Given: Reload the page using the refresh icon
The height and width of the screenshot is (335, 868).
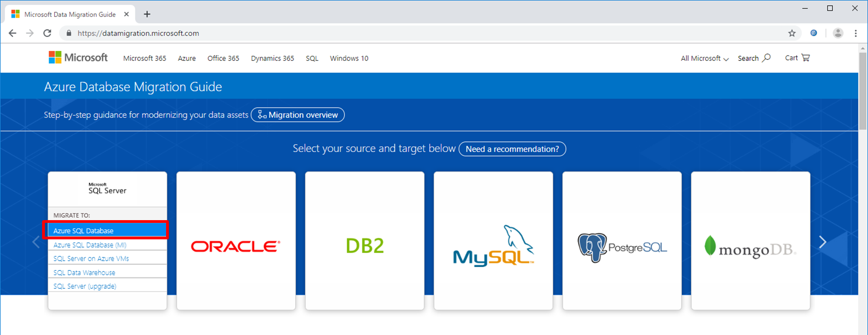Looking at the screenshot, I should (47, 33).
